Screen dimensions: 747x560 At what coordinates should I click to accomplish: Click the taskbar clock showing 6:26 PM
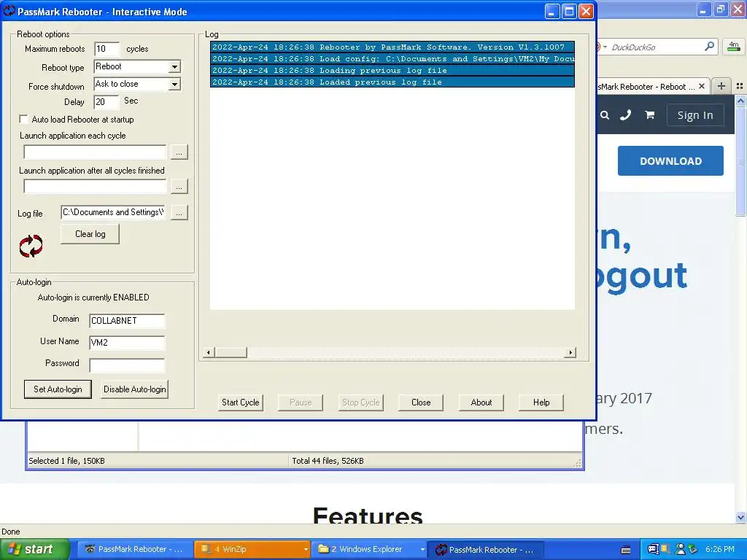[x=720, y=549]
